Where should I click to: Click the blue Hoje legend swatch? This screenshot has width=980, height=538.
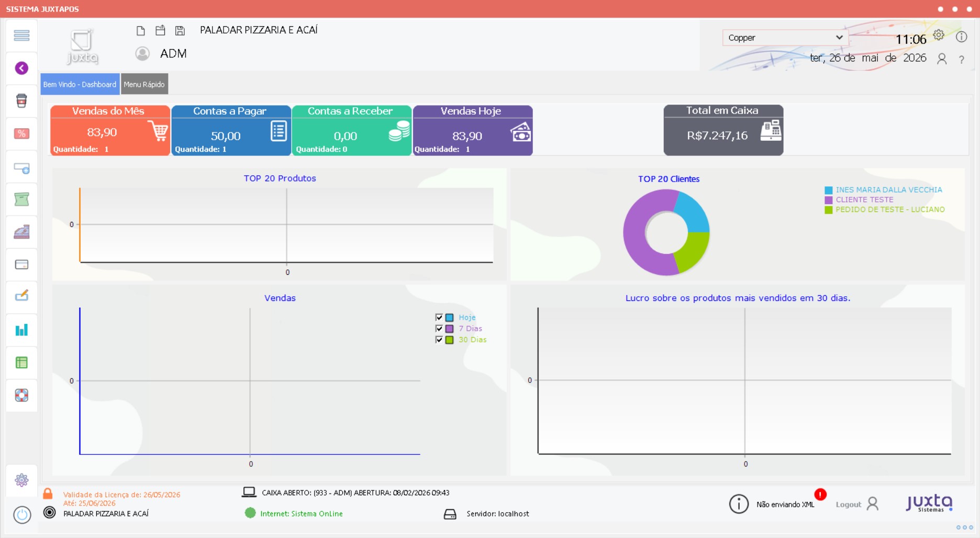(x=450, y=318)
